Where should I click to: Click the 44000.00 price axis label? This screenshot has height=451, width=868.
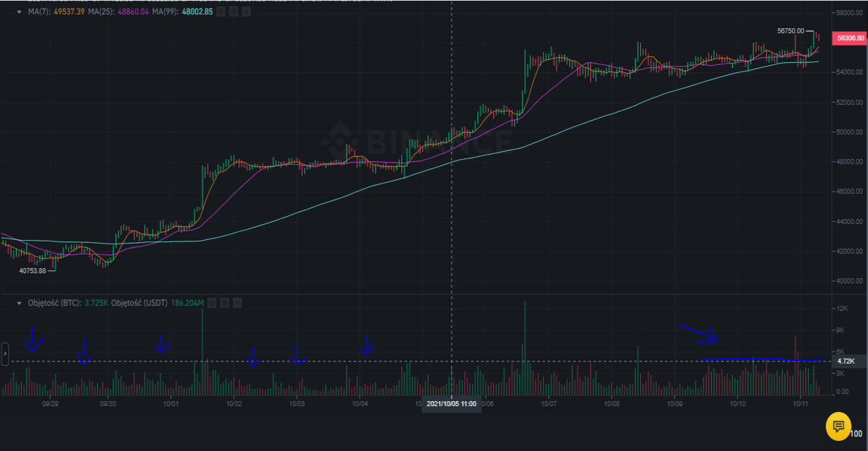point(848,221)
